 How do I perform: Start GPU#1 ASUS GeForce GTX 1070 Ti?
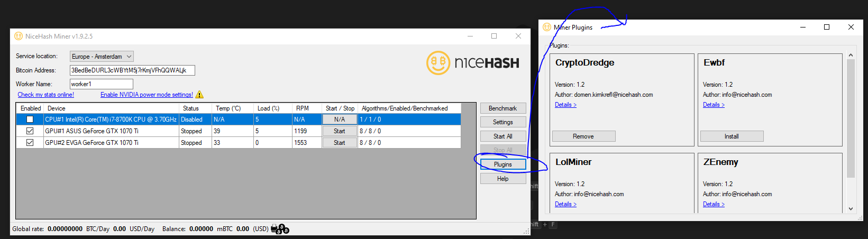pos(340,131)
